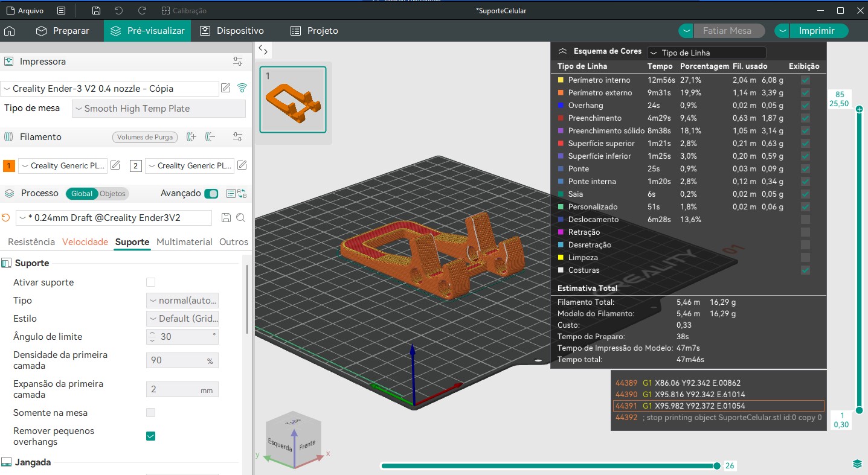Image resolution: width=868 pixels, height=475 pixels.
Task: Click the home icon in top bar
Action: (x=10, y=31)
